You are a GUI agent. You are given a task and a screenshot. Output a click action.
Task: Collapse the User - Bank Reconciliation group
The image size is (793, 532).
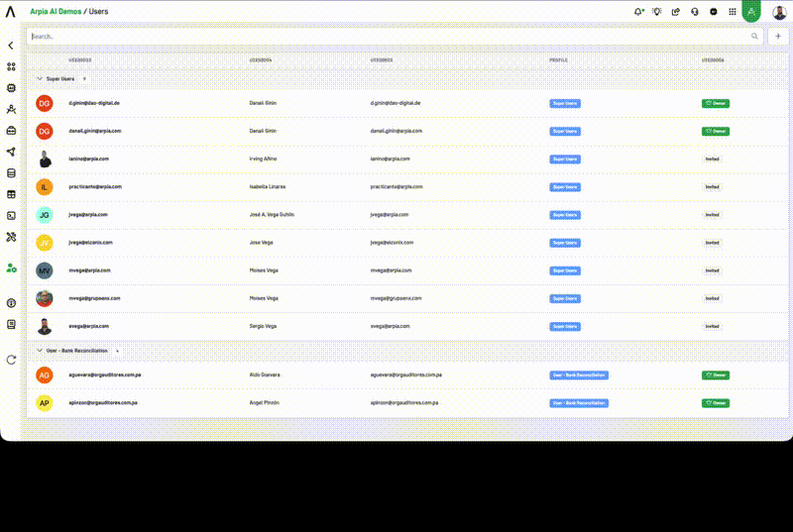[x=40, y=350]
